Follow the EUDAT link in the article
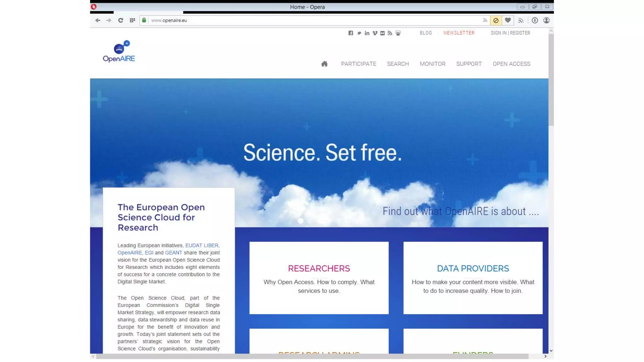This screenshot has height=362, width=644. tap(193, 245)
